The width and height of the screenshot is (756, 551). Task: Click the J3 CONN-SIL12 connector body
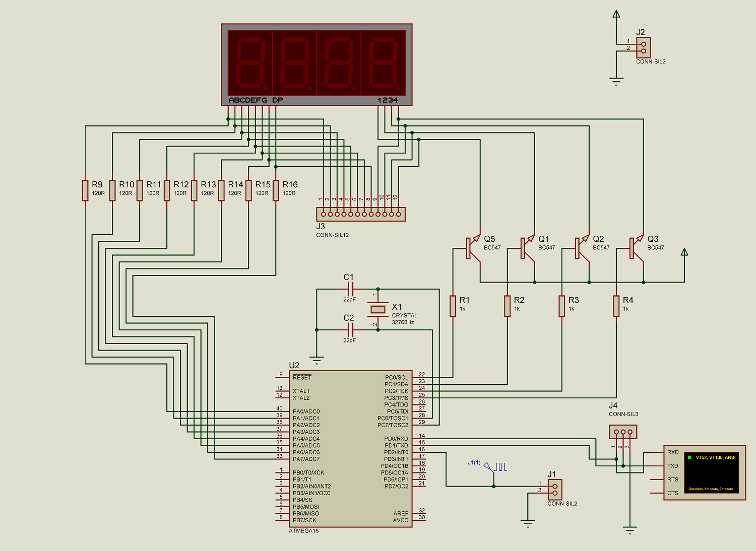[361, 214]
